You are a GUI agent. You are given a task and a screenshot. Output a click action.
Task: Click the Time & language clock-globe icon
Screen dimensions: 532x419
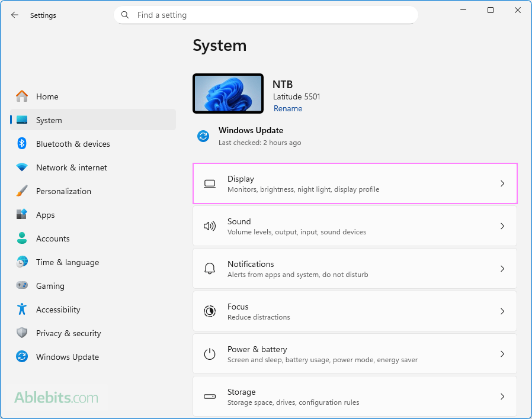tap(22, 262)
